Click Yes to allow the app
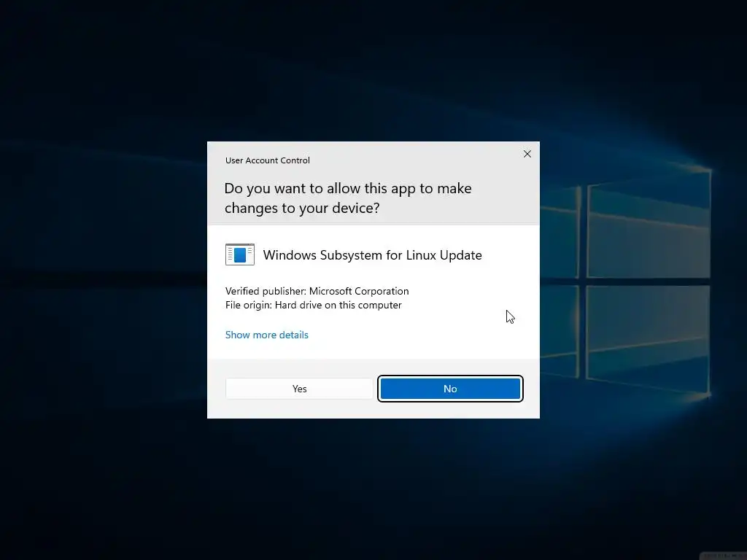 click(299, 389)
